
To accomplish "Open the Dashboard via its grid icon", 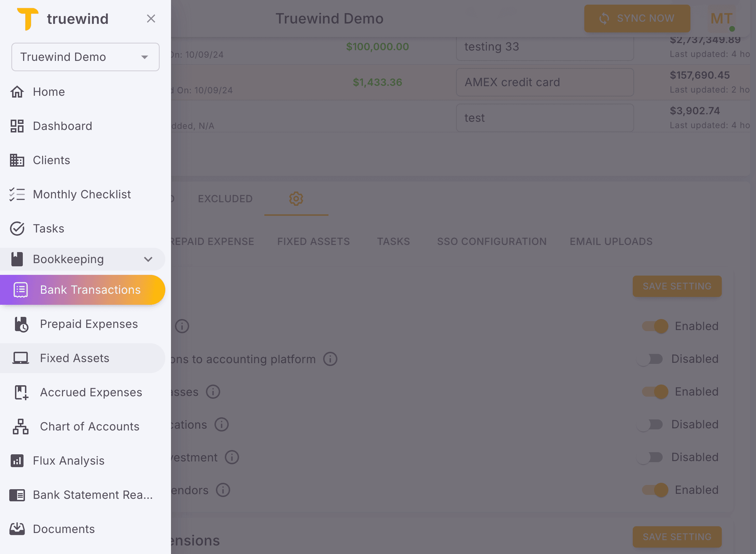I will click(17, 126).
